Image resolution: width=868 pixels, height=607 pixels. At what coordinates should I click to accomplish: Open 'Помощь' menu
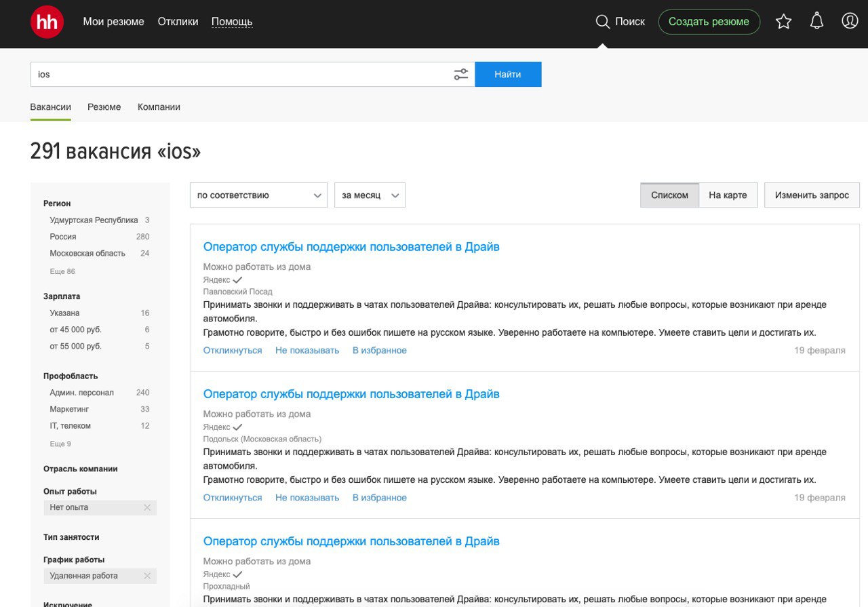tap(232, 22)
